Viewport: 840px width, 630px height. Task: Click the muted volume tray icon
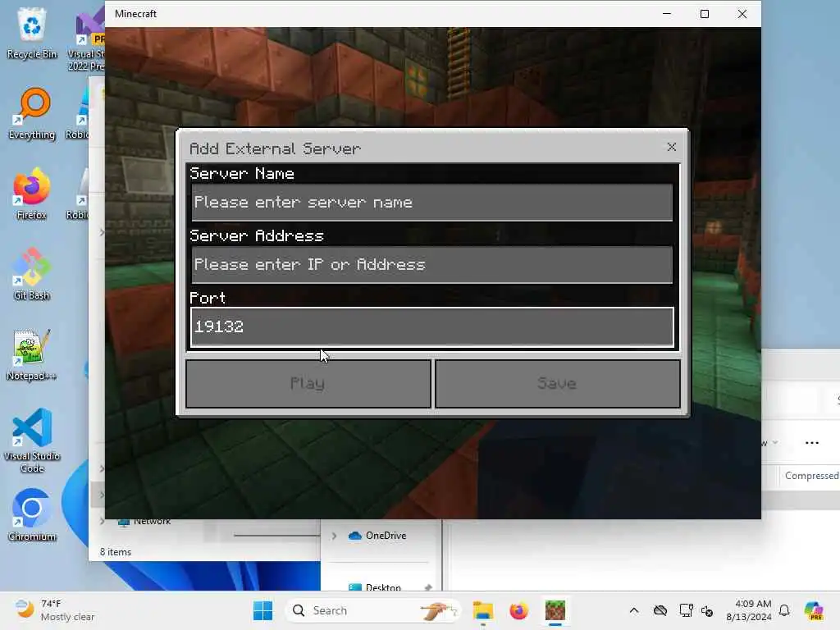tap(707, 610)
